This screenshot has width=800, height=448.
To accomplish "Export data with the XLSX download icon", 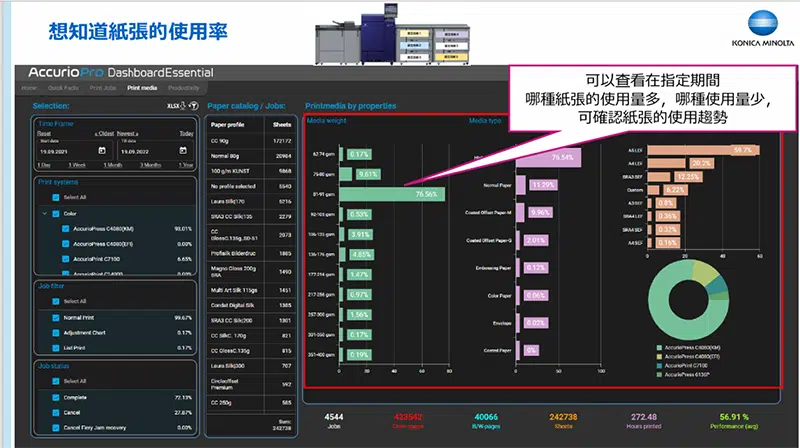I will pyautogui.click(x=176, y=106).
